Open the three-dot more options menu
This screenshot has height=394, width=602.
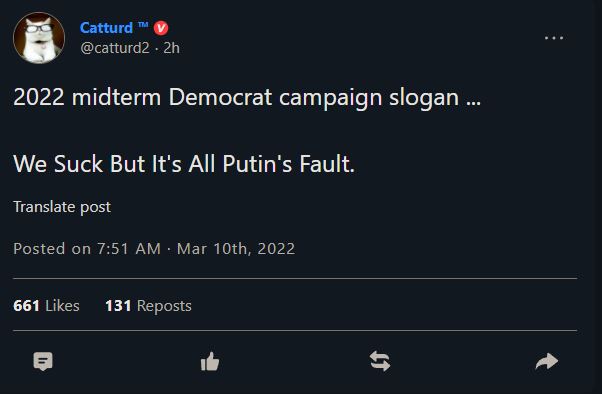point(554,38)
